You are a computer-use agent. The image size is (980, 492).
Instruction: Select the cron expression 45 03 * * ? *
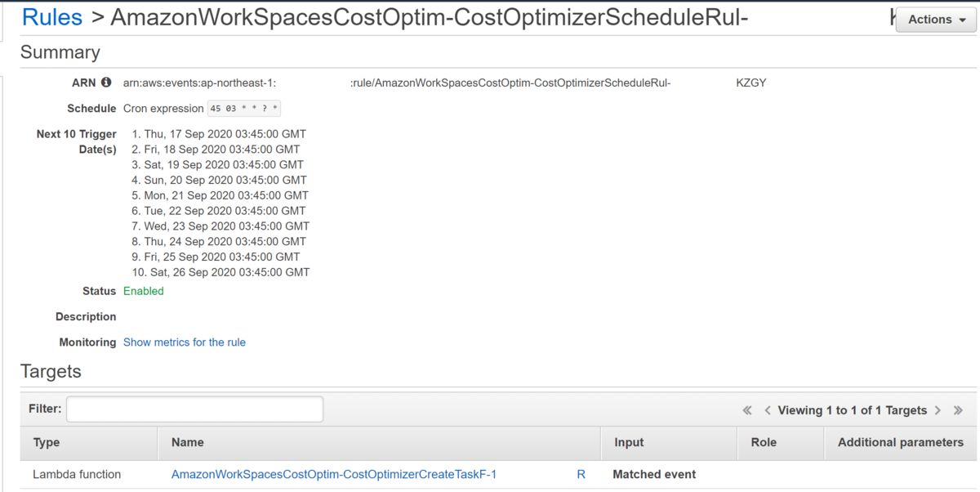[x=245, y=109]
